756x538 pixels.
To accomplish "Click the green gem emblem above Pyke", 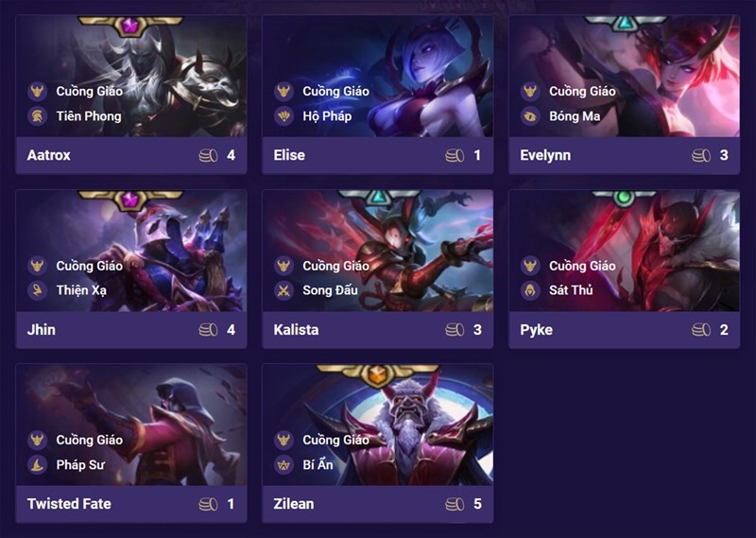I will [624, 198].
